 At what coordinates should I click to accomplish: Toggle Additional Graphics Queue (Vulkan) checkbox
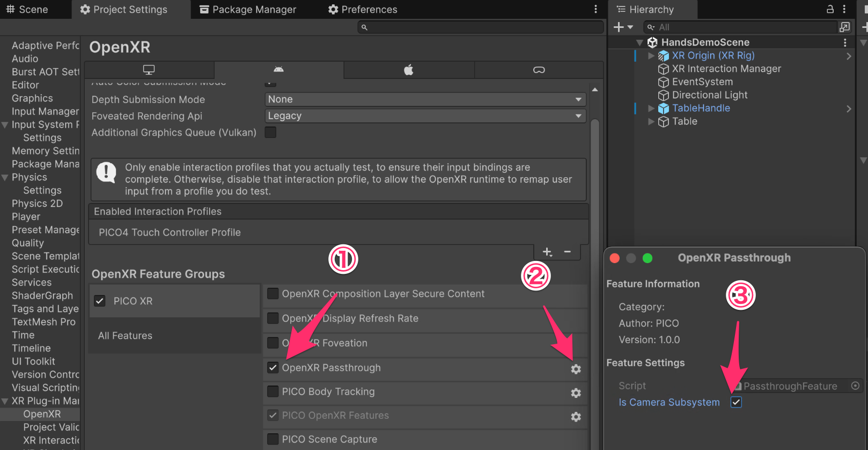(270, 132)
